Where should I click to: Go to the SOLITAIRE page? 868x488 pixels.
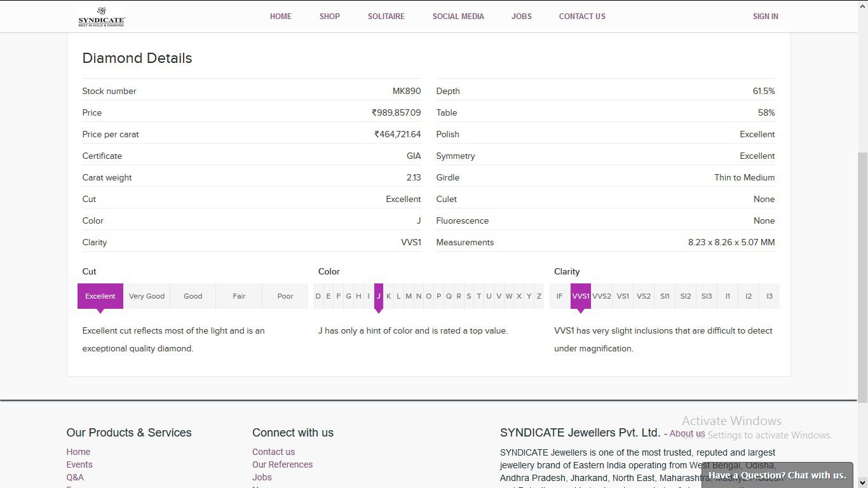tap(386, 17)
